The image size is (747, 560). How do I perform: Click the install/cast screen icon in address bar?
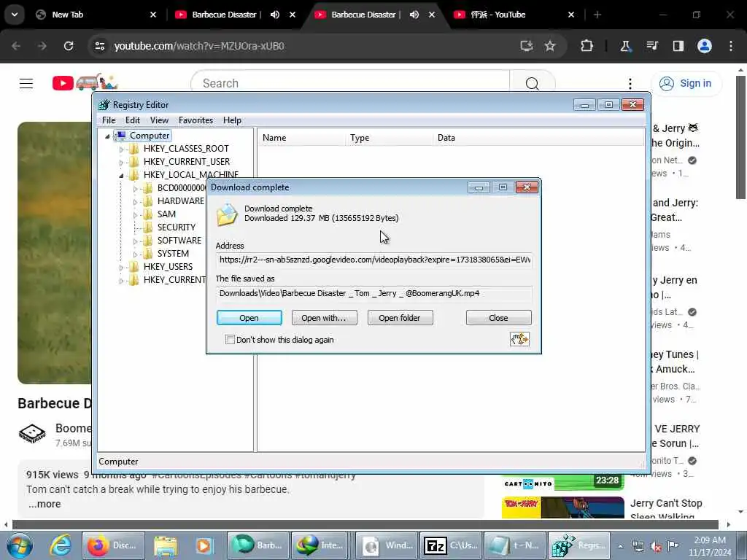(x=527, y=46)
